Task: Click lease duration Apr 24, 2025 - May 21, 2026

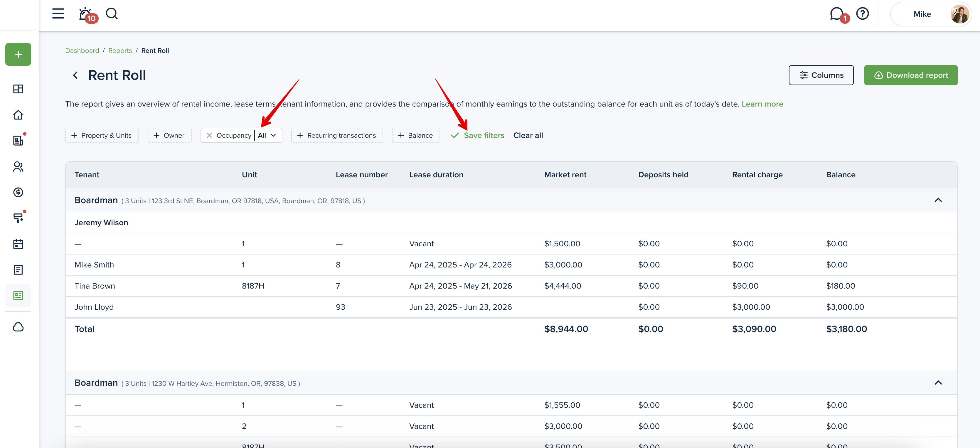Action: tap(460, 286)
